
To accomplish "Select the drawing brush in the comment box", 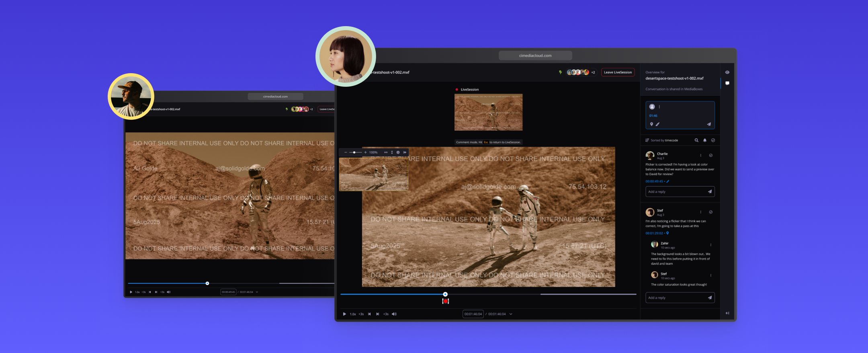I will (657, 124).
